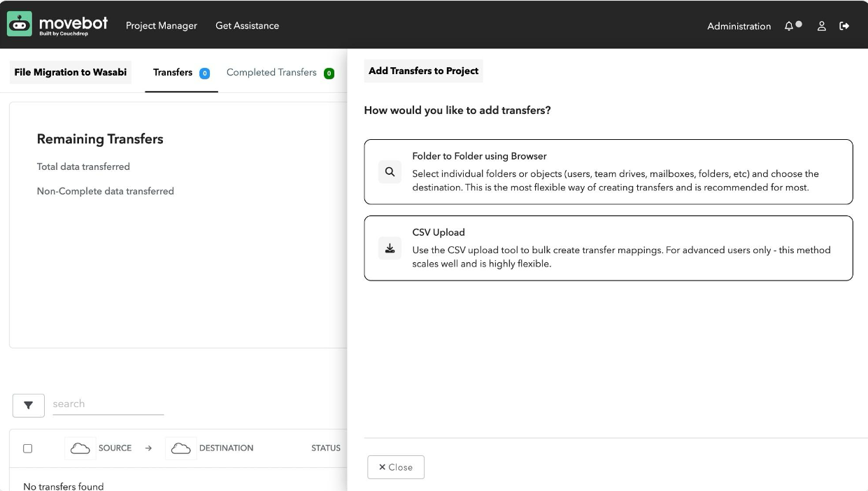The height and width of the screenshot is (491, 868).
Task: Click the Destination cloud icon
Action: [181, 448]
